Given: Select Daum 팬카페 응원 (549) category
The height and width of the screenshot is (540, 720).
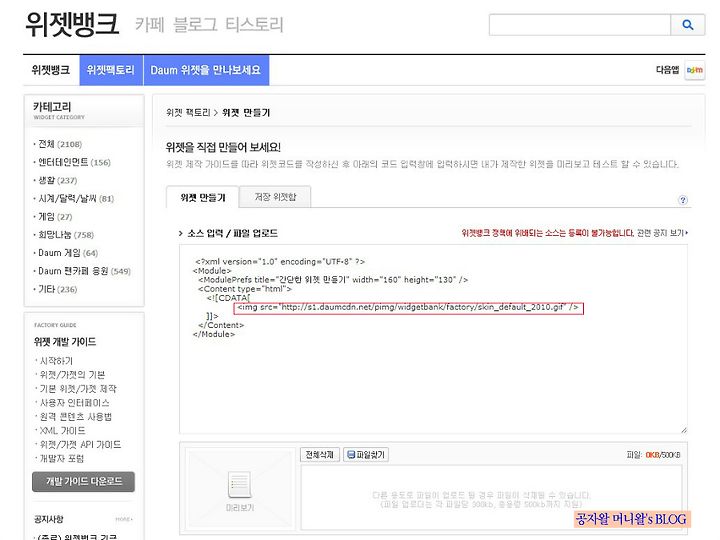Looking at the screenshot, I should pos(84,271).
